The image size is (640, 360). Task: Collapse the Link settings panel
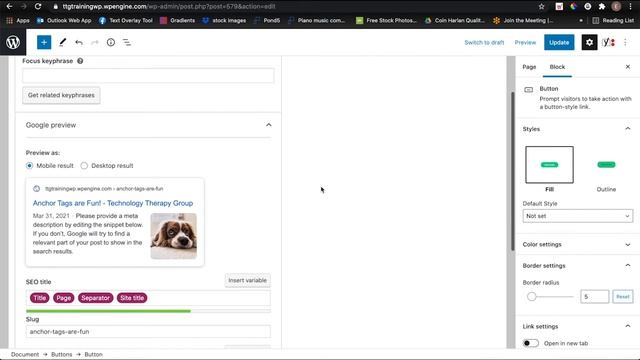(628, 326)
